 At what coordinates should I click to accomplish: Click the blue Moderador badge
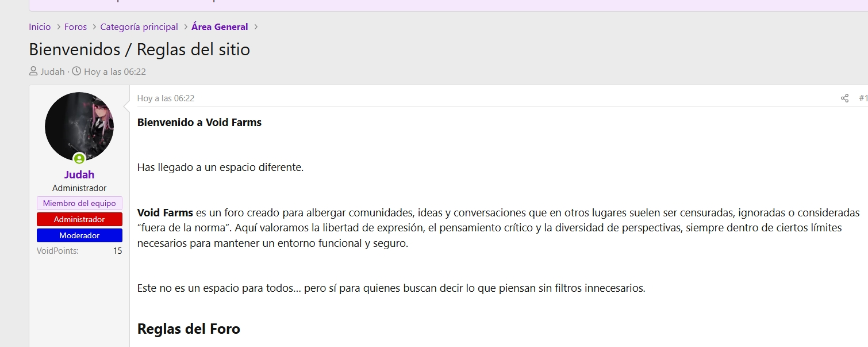(79, 235)
